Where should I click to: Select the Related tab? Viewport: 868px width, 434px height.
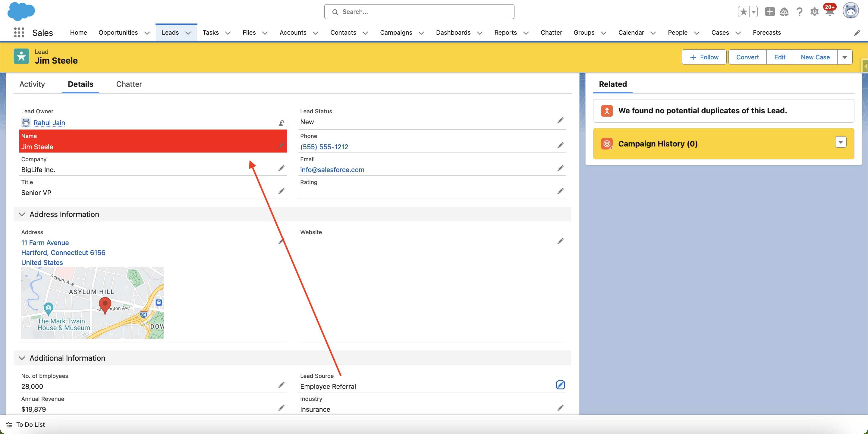tap(613, 84)
